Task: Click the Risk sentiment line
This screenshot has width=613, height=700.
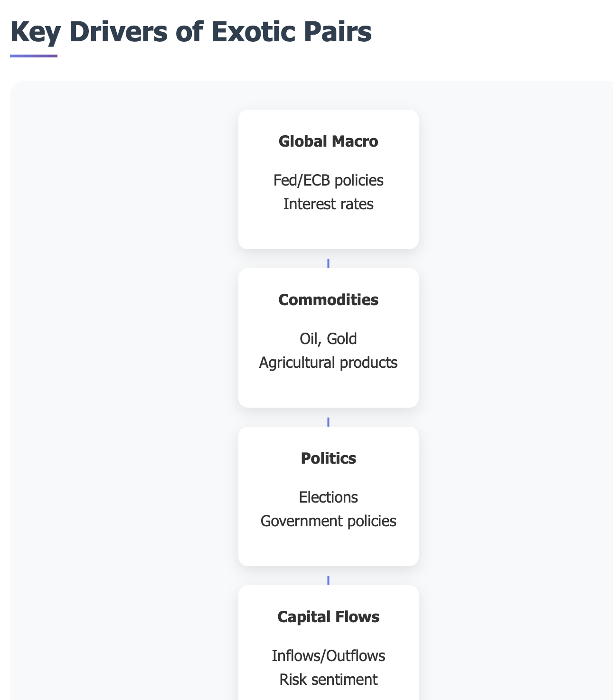Action: tap(329, 680)
